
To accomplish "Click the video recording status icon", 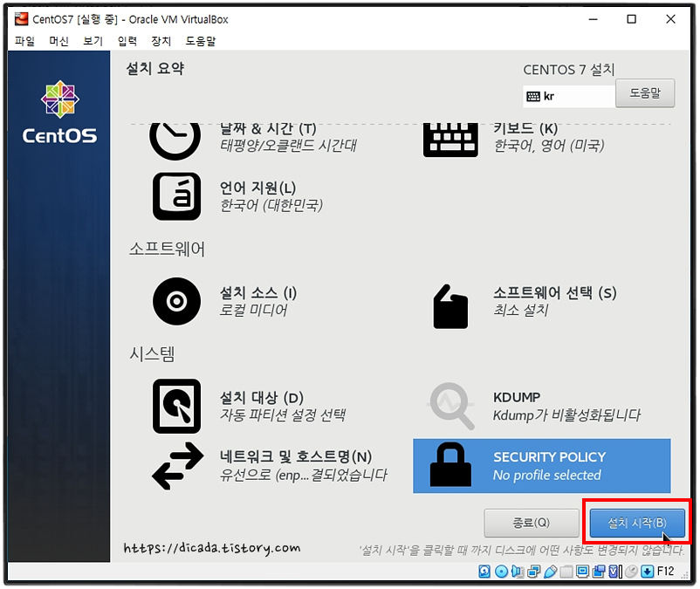I will click(599, 572).
